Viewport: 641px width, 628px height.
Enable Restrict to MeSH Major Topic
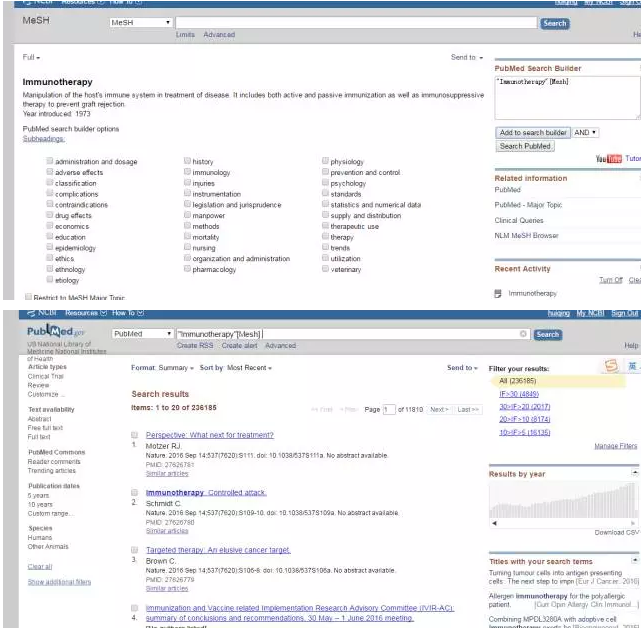[x=27, y=298]
